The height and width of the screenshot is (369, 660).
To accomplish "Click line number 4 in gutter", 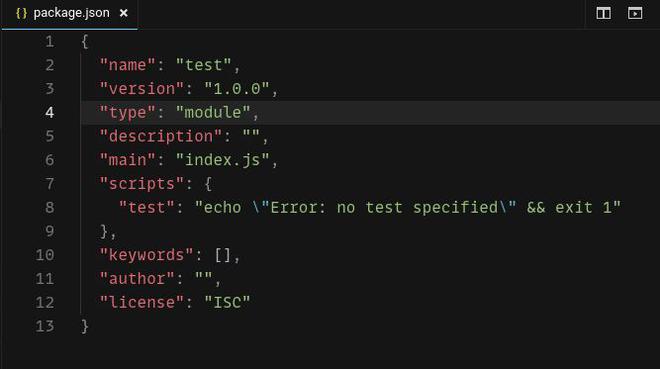I will point(50,112).
